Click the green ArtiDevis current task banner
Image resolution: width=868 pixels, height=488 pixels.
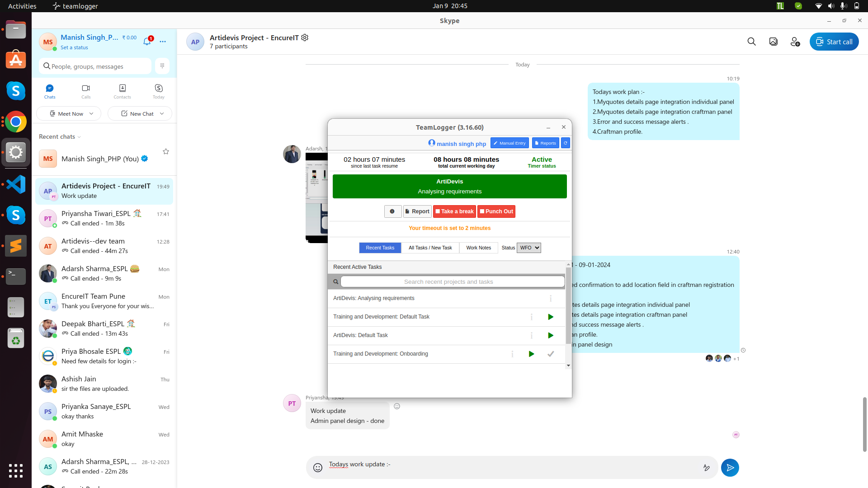(449, 186)
